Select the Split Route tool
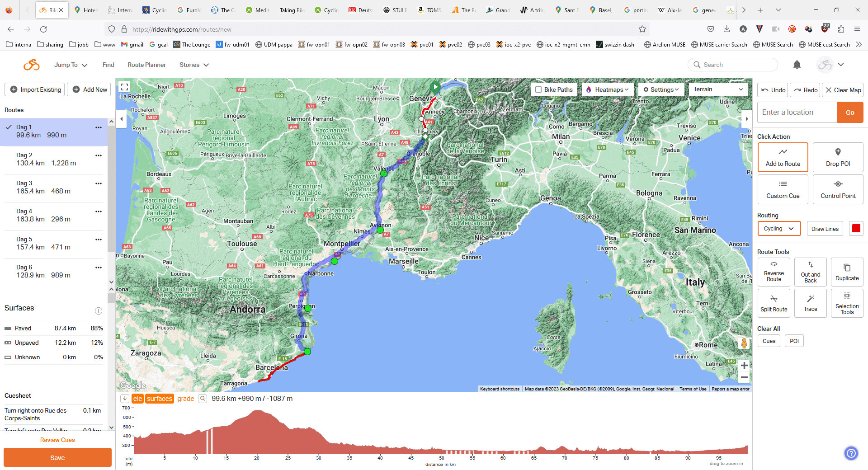This screenshot has height=470, width=868. tap(774, 303)
